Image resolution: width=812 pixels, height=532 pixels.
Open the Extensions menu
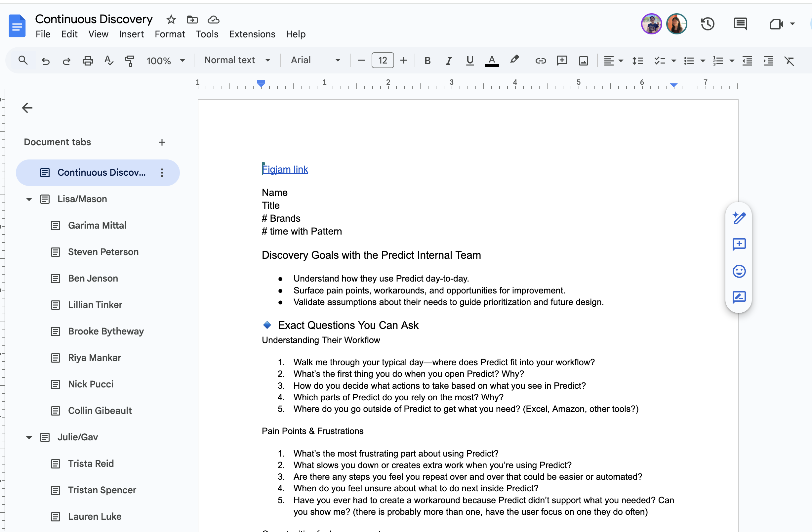[252, 34]
